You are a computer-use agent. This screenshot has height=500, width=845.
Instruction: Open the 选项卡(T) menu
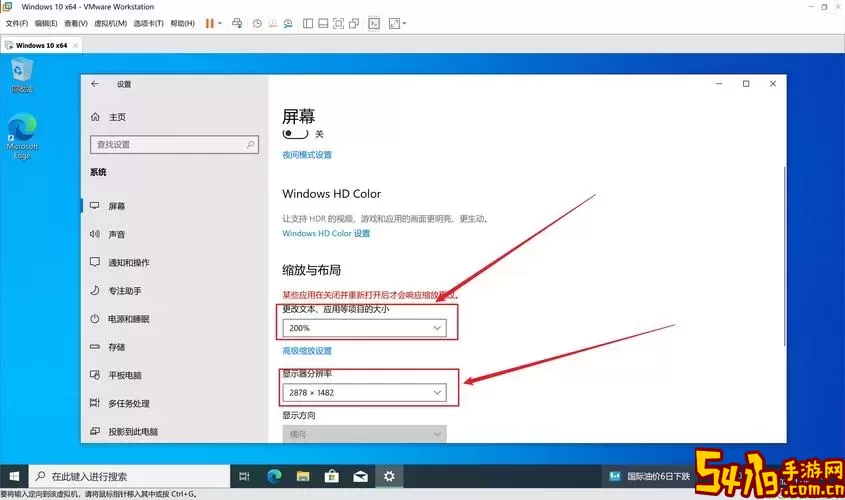148,24
